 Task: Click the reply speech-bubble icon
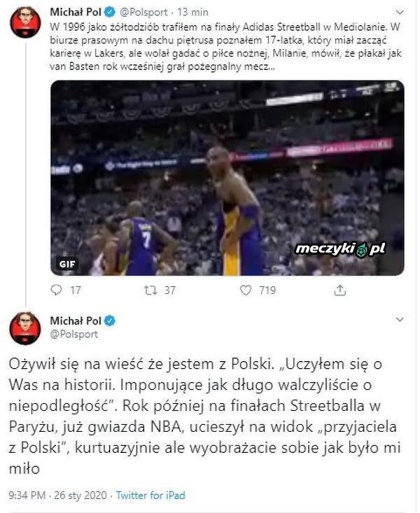57,290
